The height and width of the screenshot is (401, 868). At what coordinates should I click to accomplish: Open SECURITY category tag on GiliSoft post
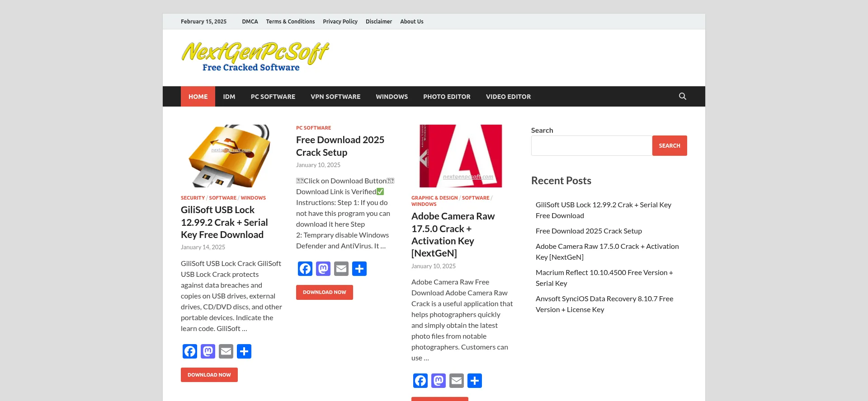[193, 198]
